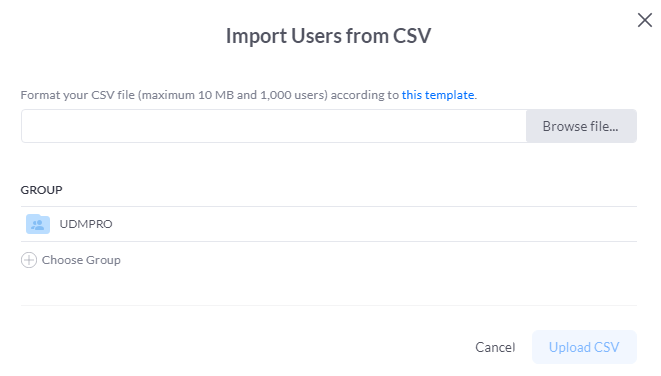
Task: Click the word 'CSV' in the dialog title
Action: click(412, 36)
